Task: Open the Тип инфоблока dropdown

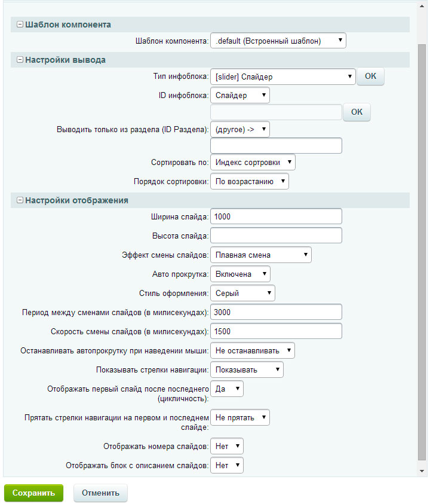Action: pyautogui.click(x=283, y=77)
